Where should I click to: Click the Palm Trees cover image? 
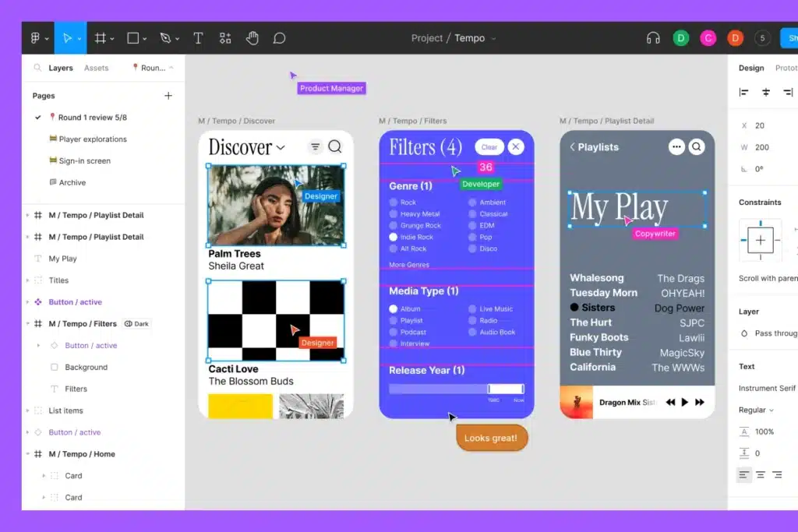click(276, 206)
